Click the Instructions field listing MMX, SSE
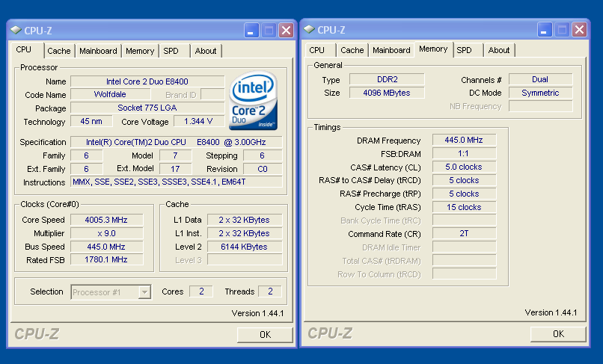Screen dimensions: 603x364 point(176,182)
